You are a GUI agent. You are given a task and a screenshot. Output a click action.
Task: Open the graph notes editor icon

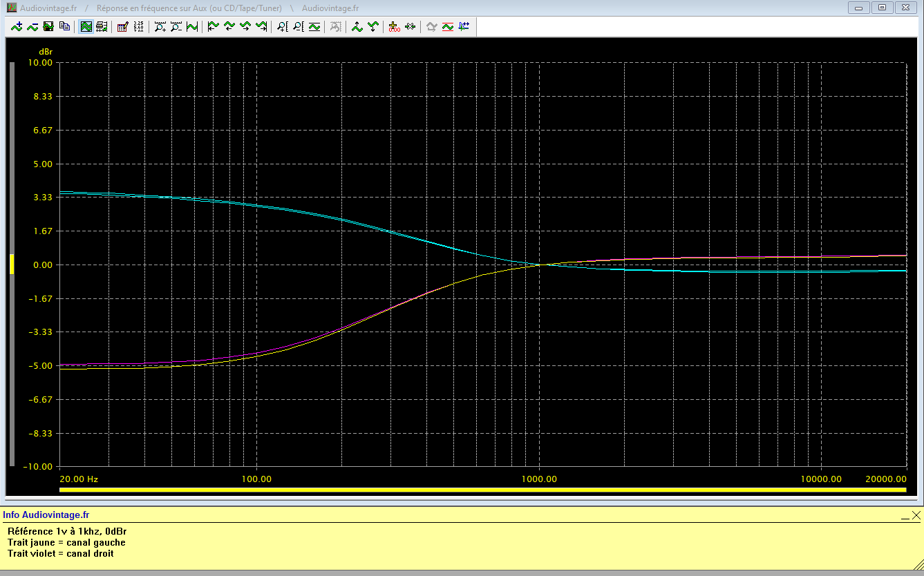pos(123,27)
